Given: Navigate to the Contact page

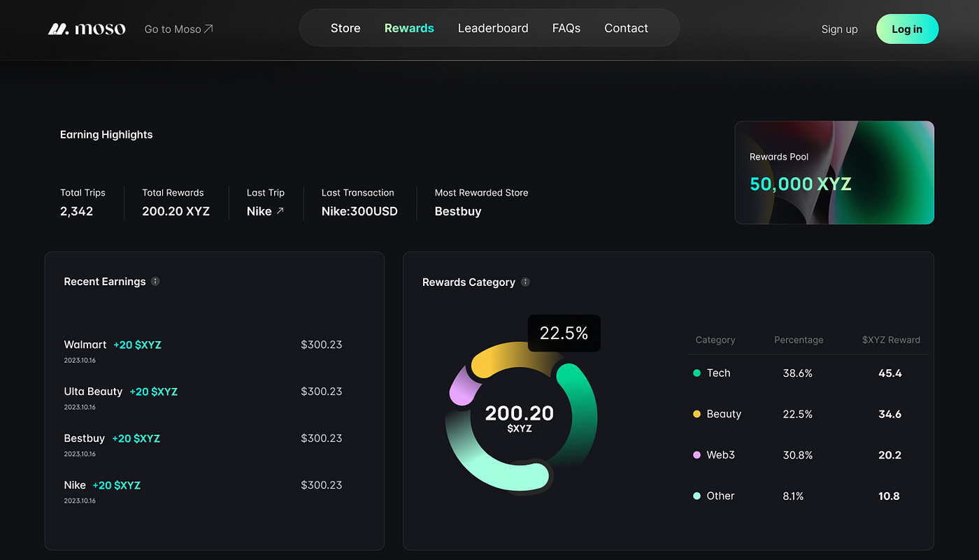Looking at the screenshot, I should point(626,28).
